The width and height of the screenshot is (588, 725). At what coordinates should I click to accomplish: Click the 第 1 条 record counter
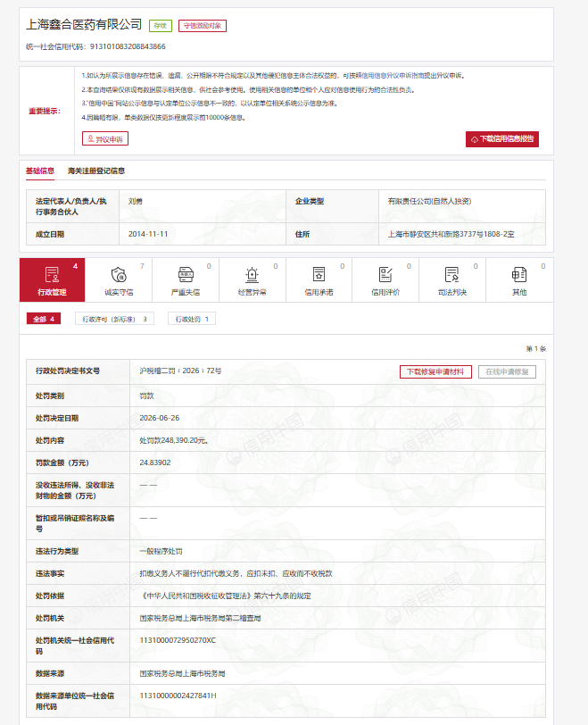coord(536,348)
